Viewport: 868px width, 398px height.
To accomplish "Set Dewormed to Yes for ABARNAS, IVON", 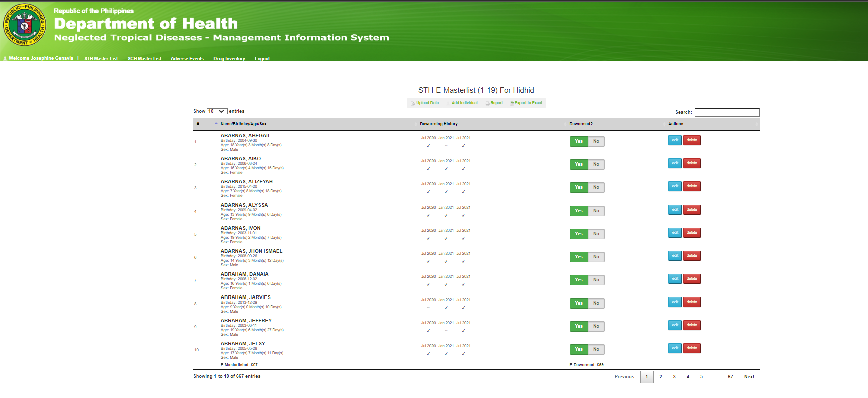I will pos(579,234).
